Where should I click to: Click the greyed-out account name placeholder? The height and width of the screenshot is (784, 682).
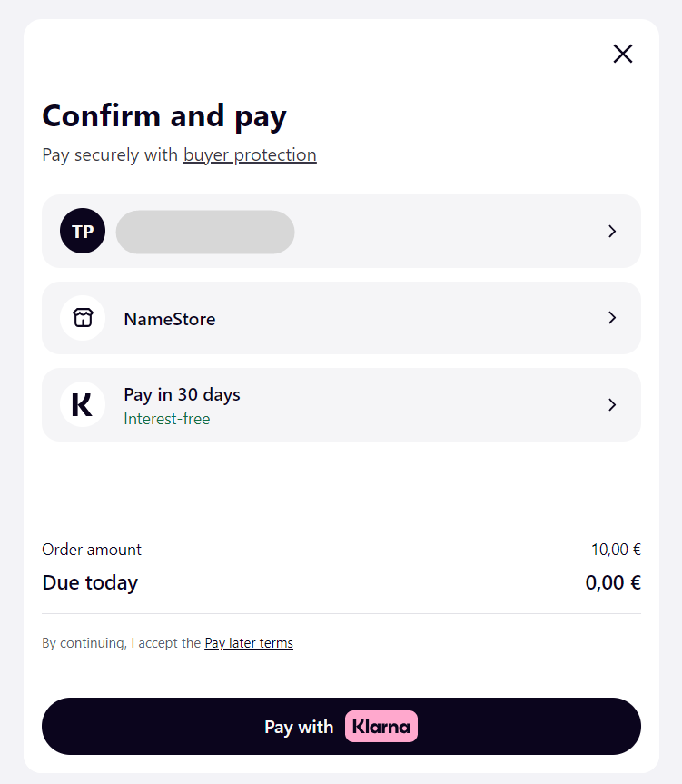click(205, 232)
